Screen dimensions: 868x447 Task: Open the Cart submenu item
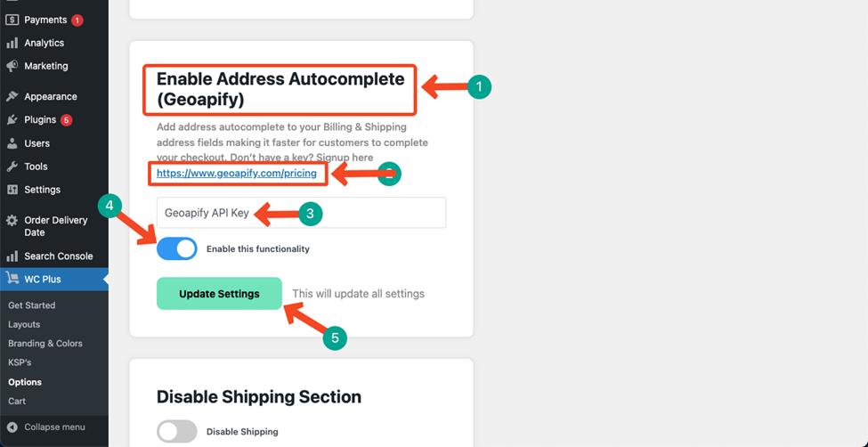click(x=17, y=401)
